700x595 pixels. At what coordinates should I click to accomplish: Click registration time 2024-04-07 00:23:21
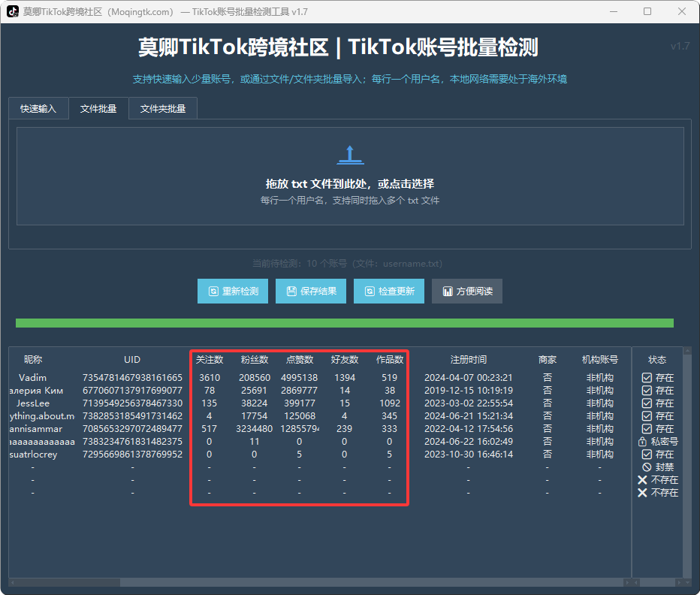(469, 377)
